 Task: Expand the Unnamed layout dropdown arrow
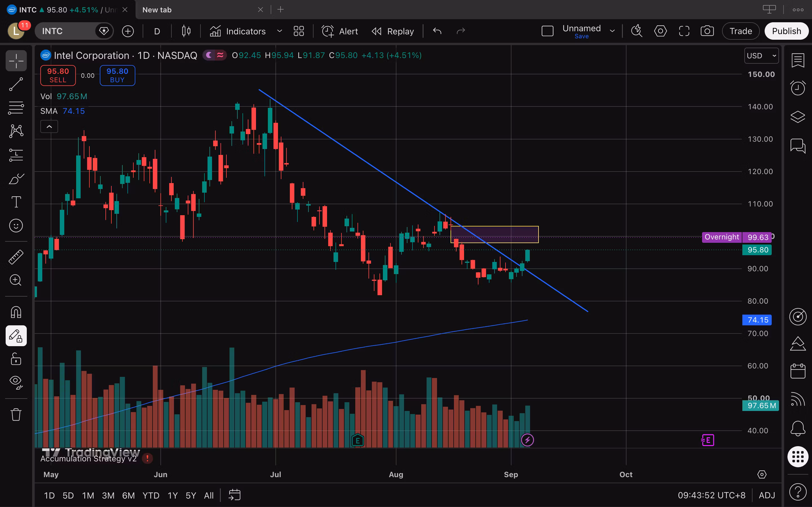pos(612,31)
